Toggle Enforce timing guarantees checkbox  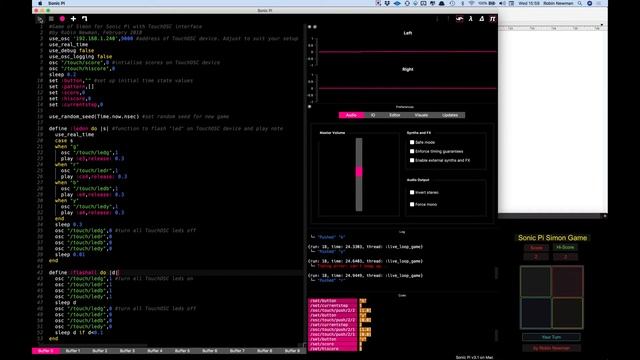(x=412, y=151)
